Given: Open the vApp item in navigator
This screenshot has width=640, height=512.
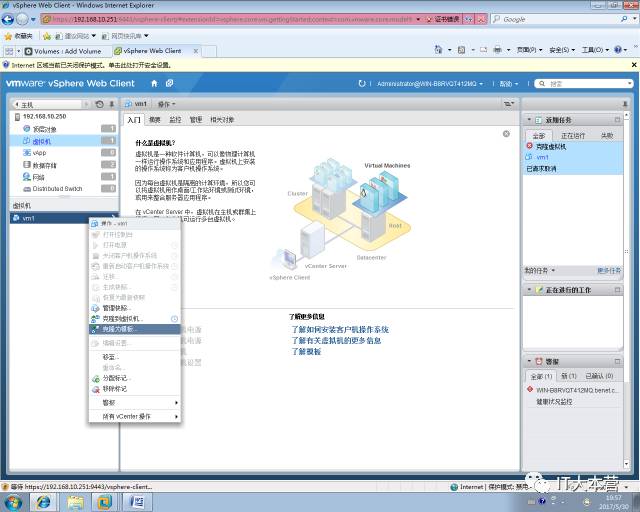Looking at the screenshot, I should point(39,153).
